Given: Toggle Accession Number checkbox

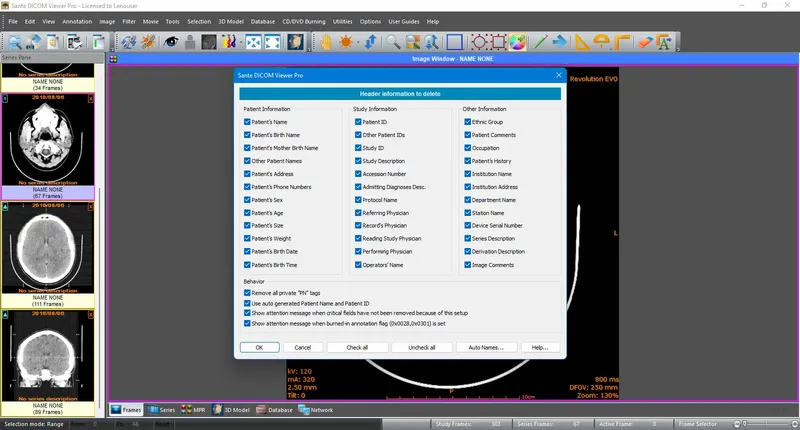Looking at the screenshot, I should point(358,174).
